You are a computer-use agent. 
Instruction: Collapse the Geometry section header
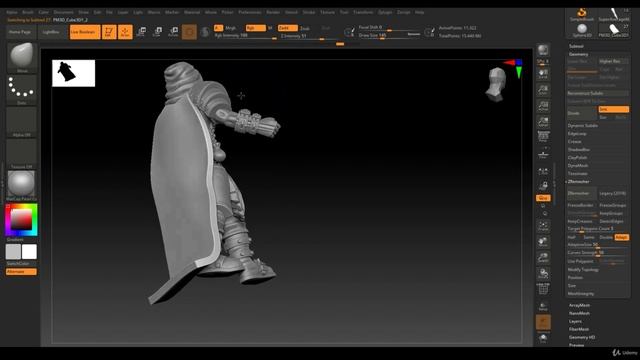pos(578,54)
